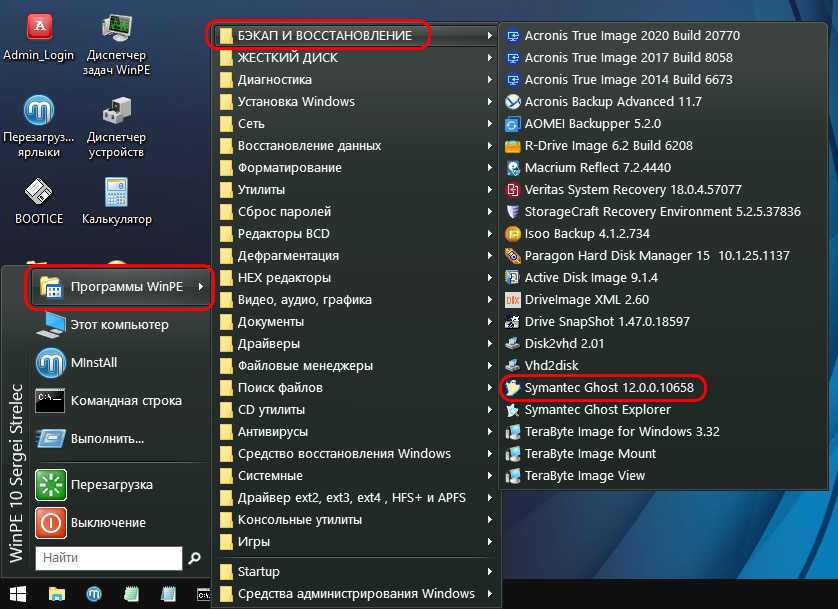Expand Сеть submenu arrow

tap(490, 124)
